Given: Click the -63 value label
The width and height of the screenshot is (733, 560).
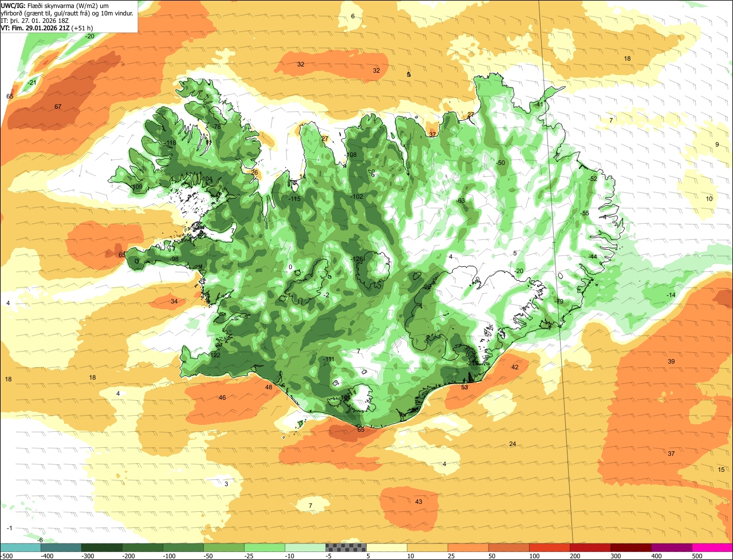Looking at the screenshot, I should [x=460, y=201].
